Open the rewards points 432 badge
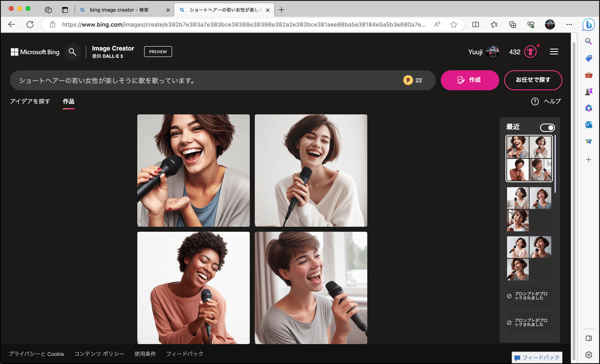Image resolution: width=600 pixels, height=364 pixels. tap(523, 51)
